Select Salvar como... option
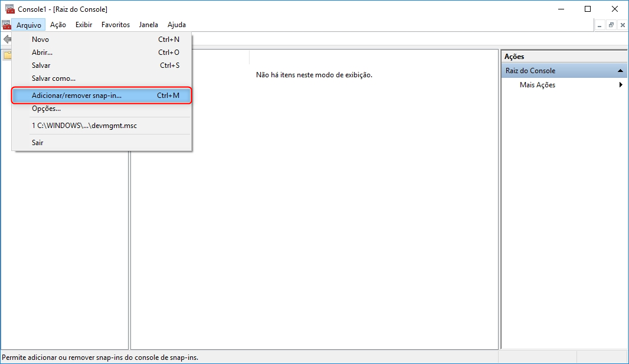Viewport: 629px width, 364px height. (102, 78)
